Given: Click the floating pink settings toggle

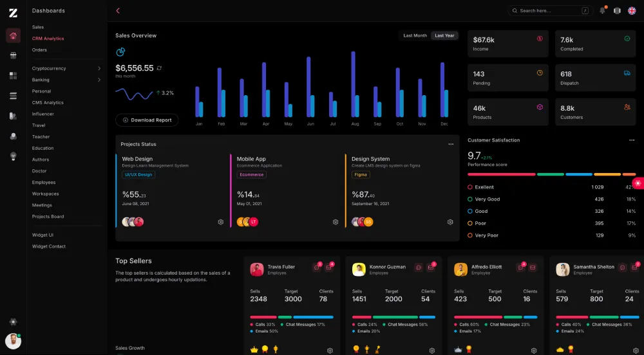Looking at the screenshot, I should tap(638, 183).
